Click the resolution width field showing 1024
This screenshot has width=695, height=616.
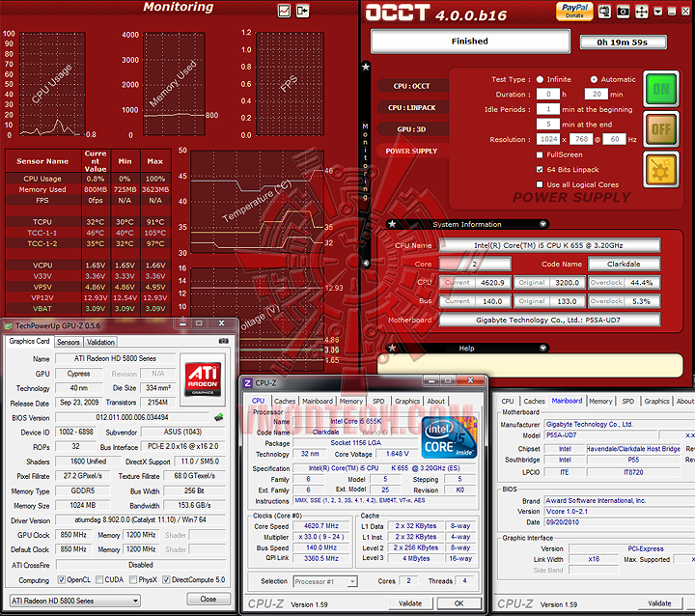pos(548,139)
